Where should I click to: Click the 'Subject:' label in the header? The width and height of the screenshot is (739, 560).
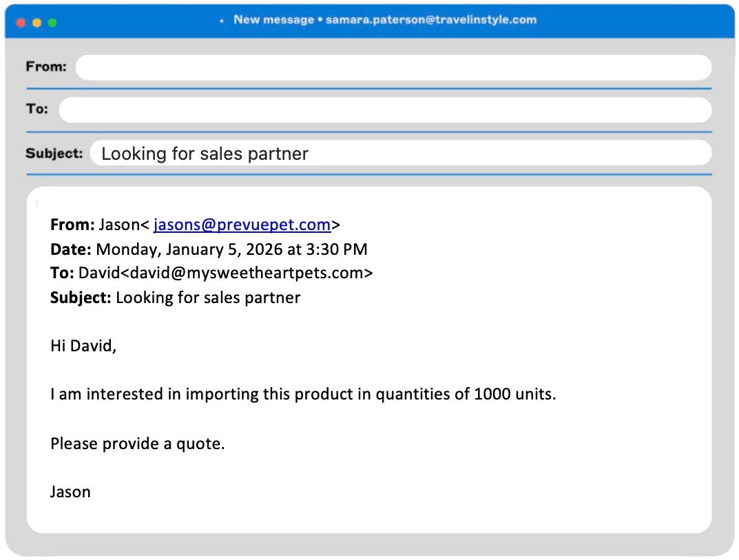tap(54, 153)
